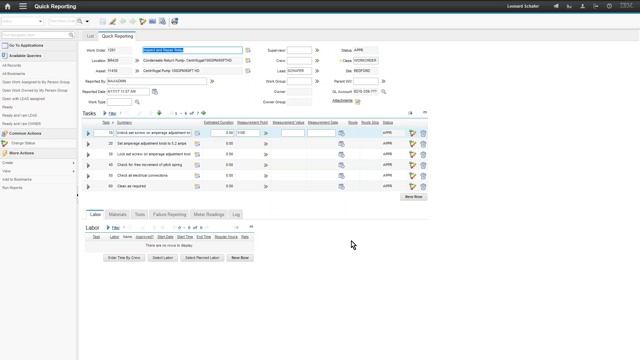Delete task row 'Clean as required'
This screenshot has height=360, width=640.
423,187
